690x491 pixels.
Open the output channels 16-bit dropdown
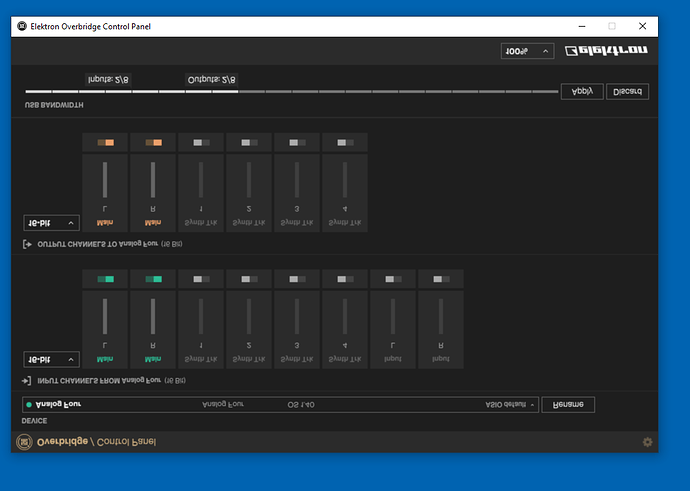coord(51,223)
